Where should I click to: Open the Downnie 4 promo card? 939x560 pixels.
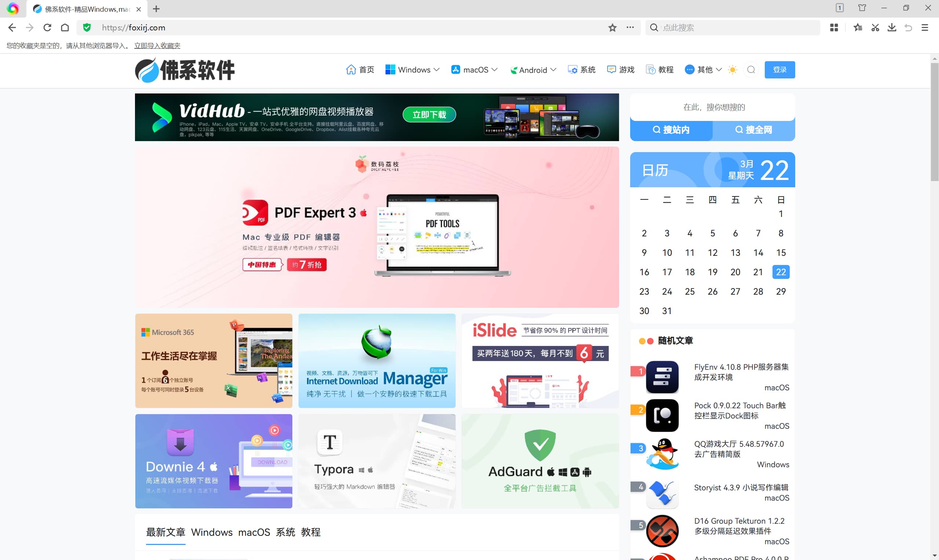click(214, 461)
